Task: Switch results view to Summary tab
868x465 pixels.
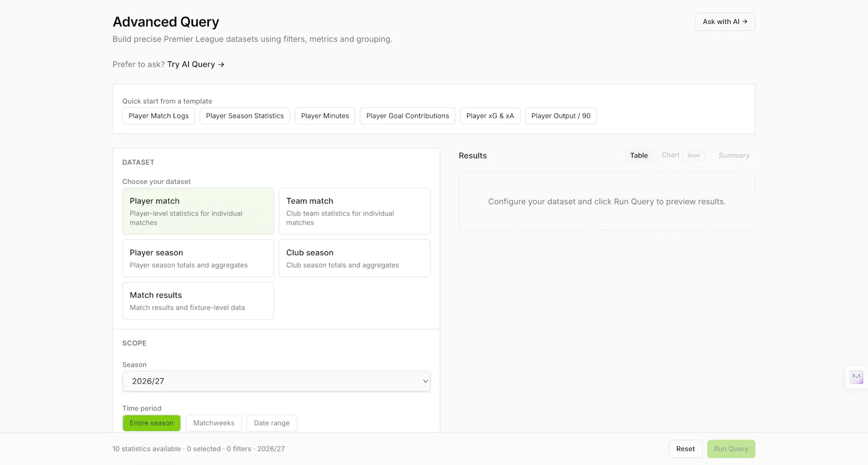Action: (733, 155)
